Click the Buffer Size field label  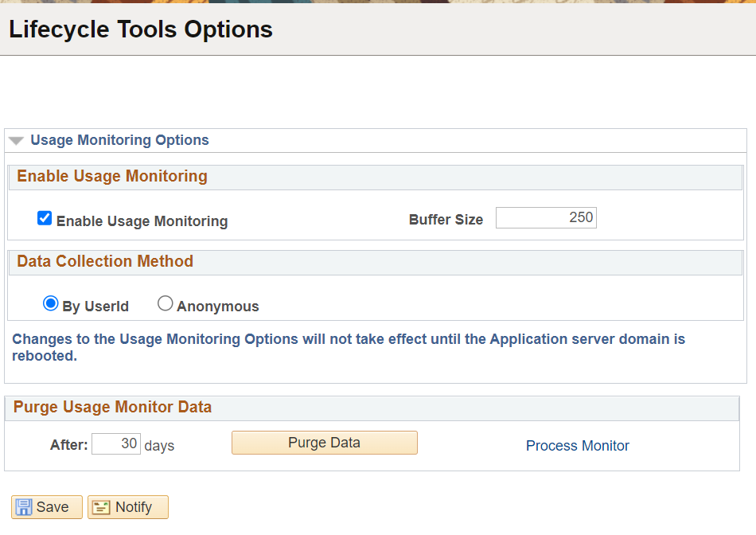446,220
